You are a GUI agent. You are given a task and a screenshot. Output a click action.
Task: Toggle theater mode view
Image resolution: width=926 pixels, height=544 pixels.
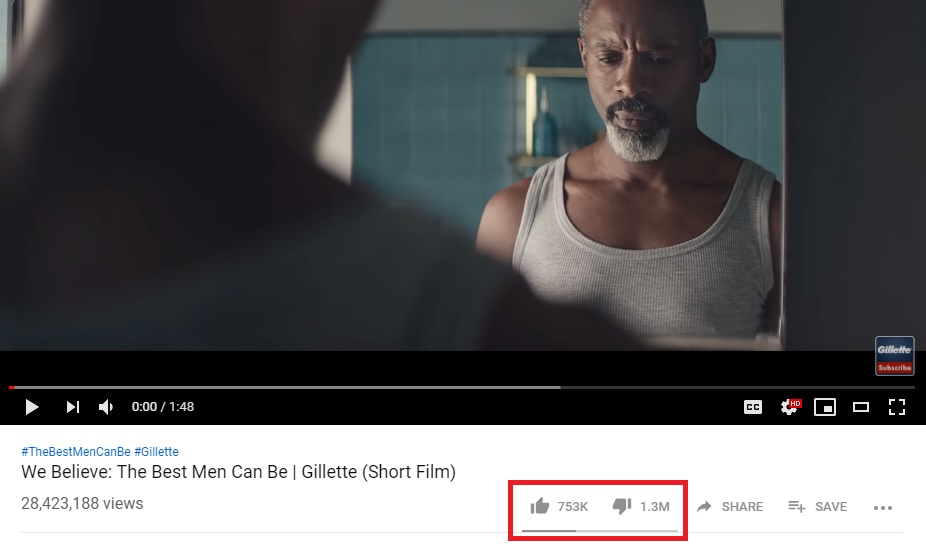click(x=861, y=407)
